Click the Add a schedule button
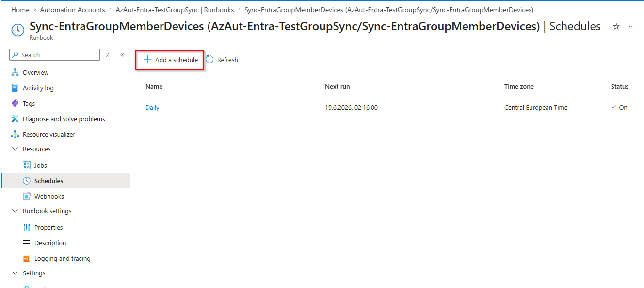The width and height of the screenshot is (644, 288). pyautogui.click(x=170, y=60)
